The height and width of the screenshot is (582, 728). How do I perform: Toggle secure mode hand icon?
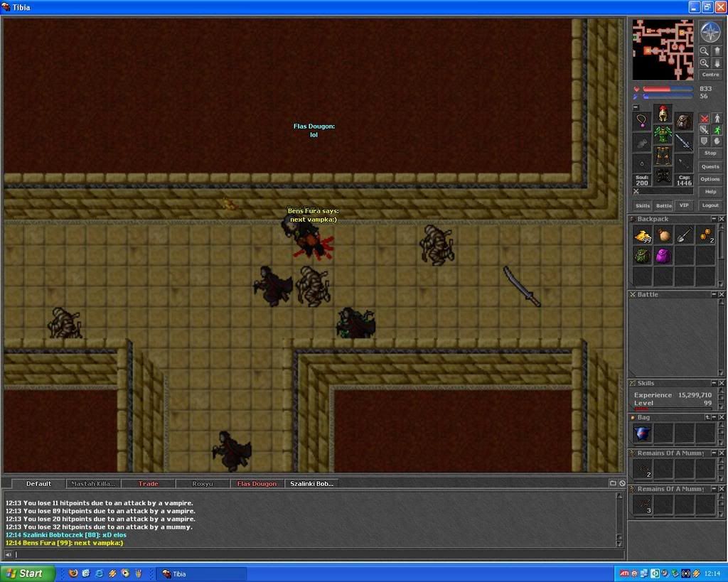717,141
